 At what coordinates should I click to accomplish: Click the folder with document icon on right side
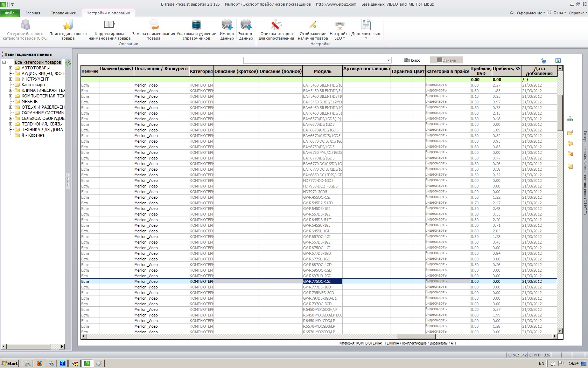(x=570, y=132)
